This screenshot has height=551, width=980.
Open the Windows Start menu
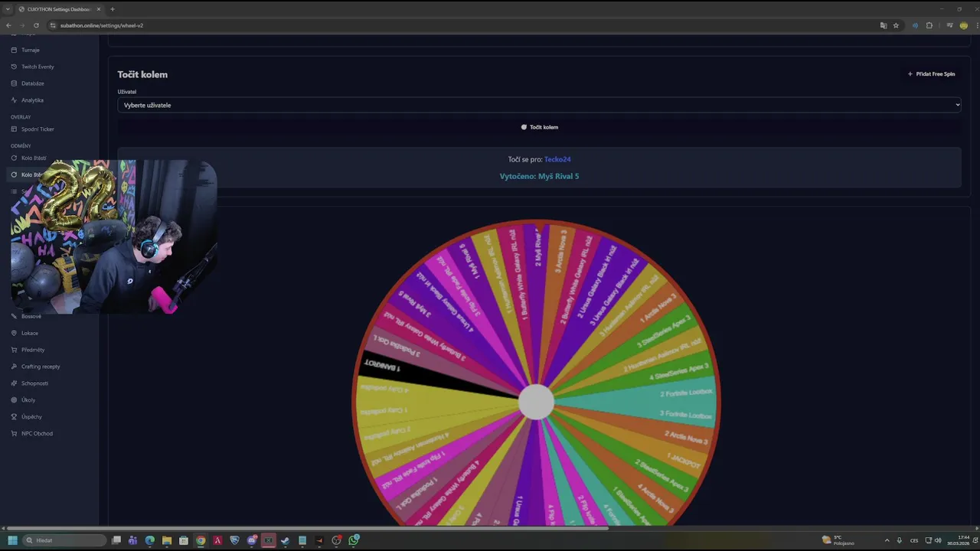[x=12, y=540]
